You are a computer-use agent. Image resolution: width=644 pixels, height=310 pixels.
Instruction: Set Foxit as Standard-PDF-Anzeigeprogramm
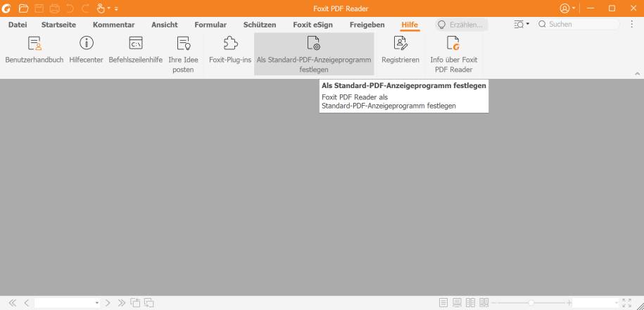coord(314,54)
